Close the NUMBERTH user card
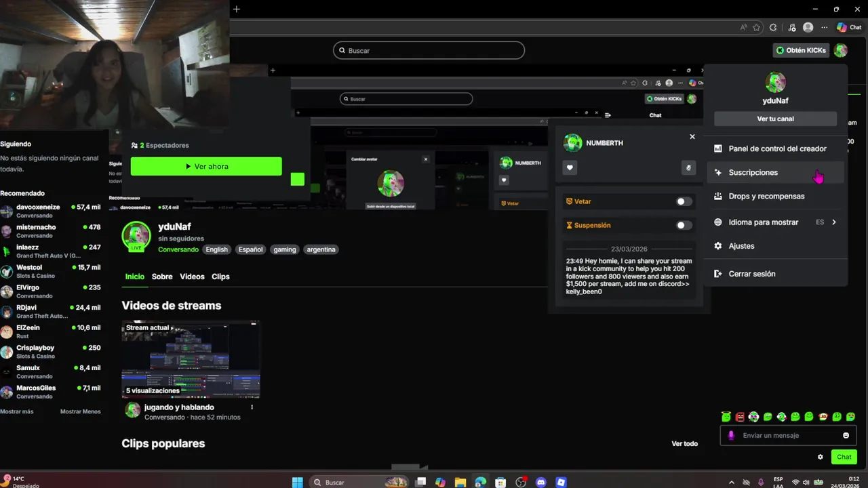 692,136
